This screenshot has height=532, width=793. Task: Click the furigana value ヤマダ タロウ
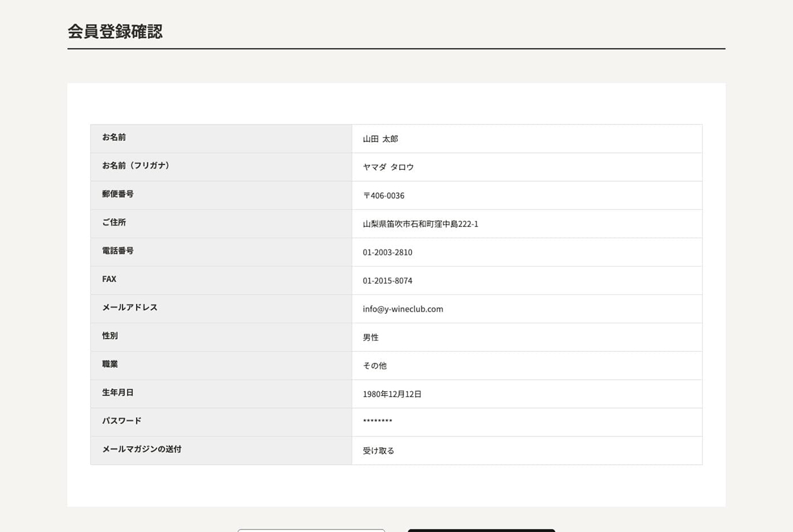tap(388, 167)
